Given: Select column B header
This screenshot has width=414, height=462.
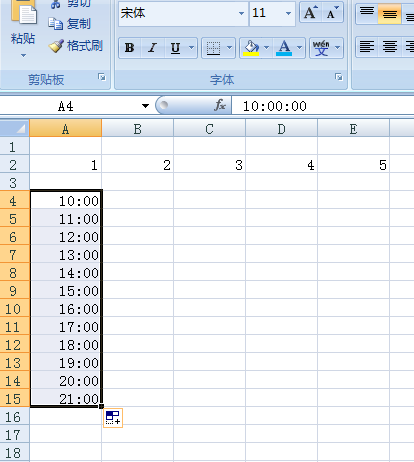Looking at the screenshot, I should tap(137, 129).
